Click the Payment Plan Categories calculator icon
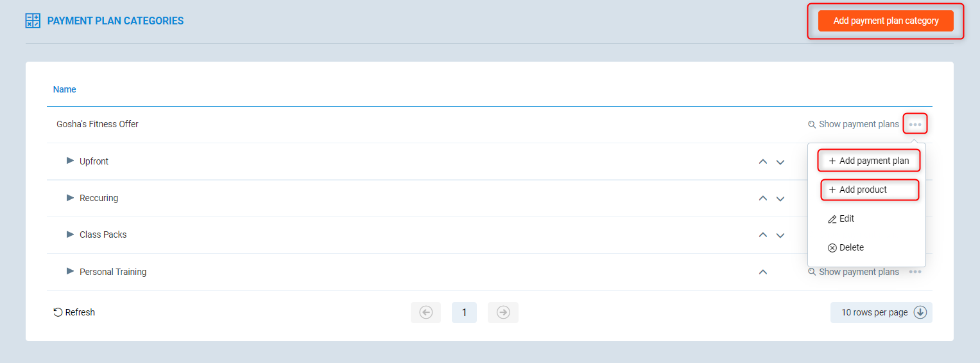Screen dimensions: 980x363 pyautogui.click(x=33, y=21)
